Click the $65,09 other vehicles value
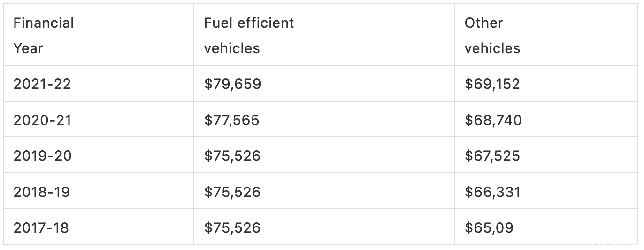The width and height of the screenshot is (644, 250). [x=489, y=227]
